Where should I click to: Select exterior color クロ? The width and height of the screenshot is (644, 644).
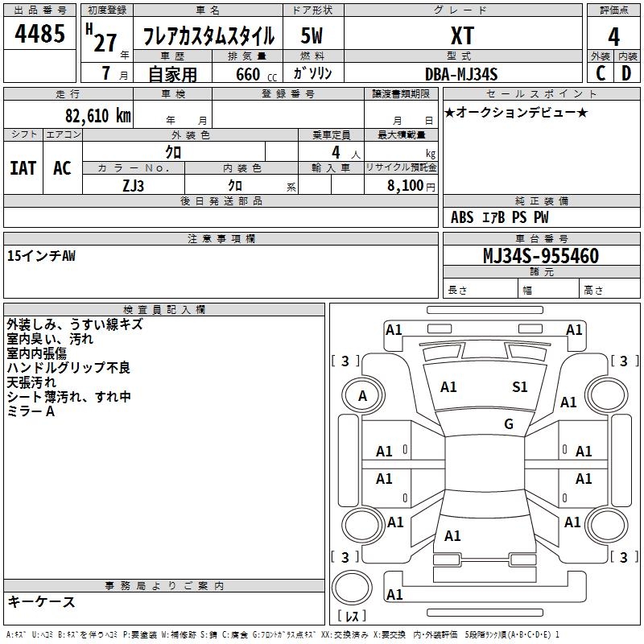point(173,152)
